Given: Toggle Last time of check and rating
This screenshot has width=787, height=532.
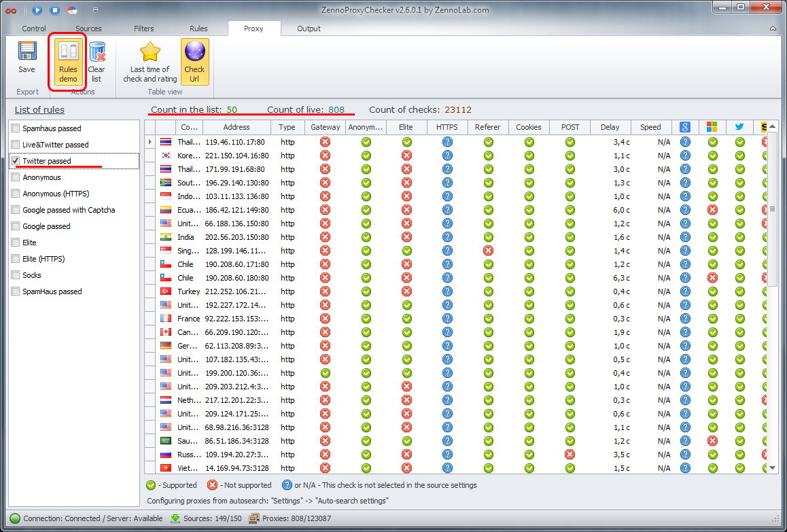Looking at the screenshot, I should click(x=150, y=63).
